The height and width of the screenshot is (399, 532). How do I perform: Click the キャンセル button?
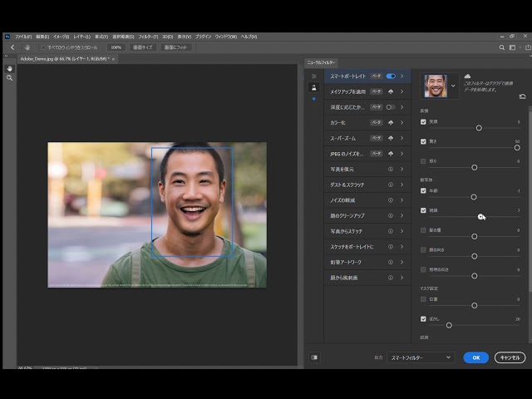click(x=510, y=357)
